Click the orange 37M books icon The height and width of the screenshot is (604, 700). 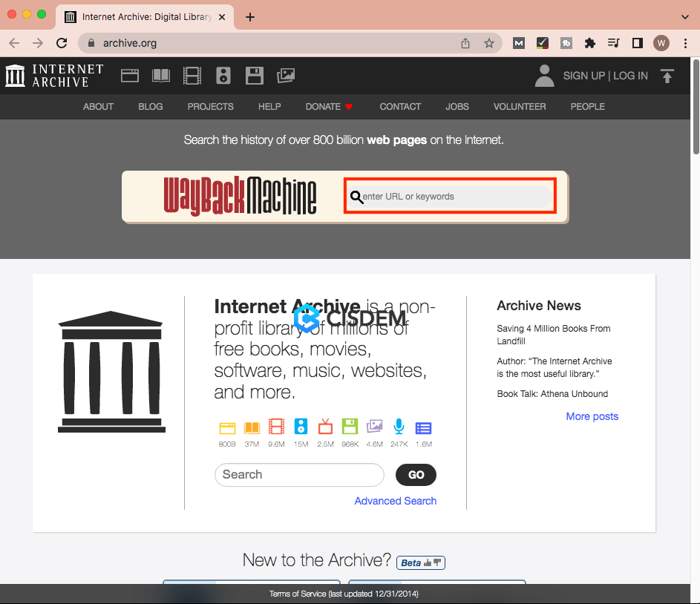[x=252, y=427]
